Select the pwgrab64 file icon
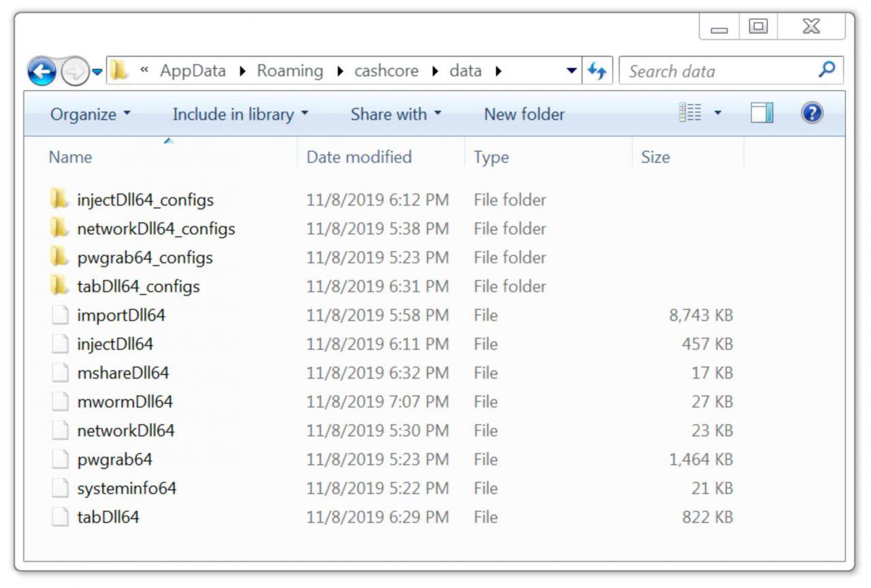871x588 pixels. coord(60,459)
